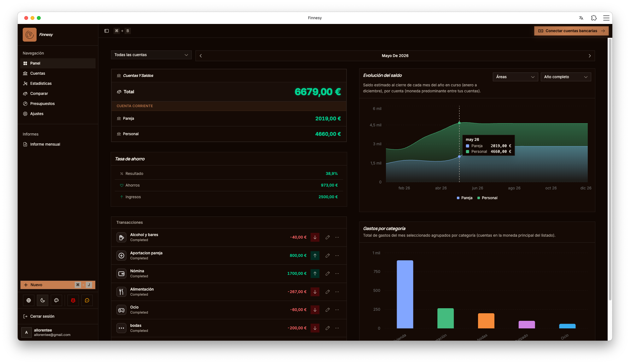This screenshot has width=630, height=364.
Task: Click expense arrow on Alimentación row
Action: [315, 292]
